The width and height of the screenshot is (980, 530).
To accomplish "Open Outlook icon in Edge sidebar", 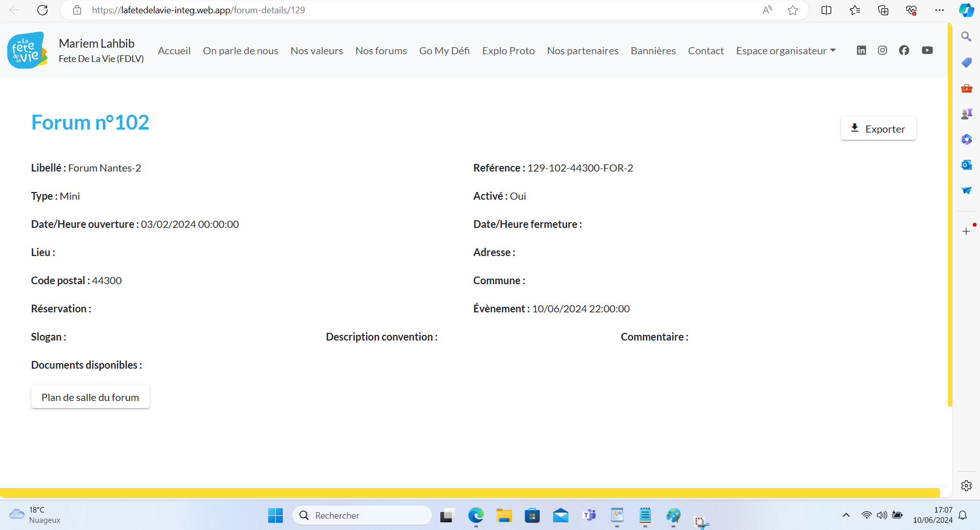I will click(966, 165).
